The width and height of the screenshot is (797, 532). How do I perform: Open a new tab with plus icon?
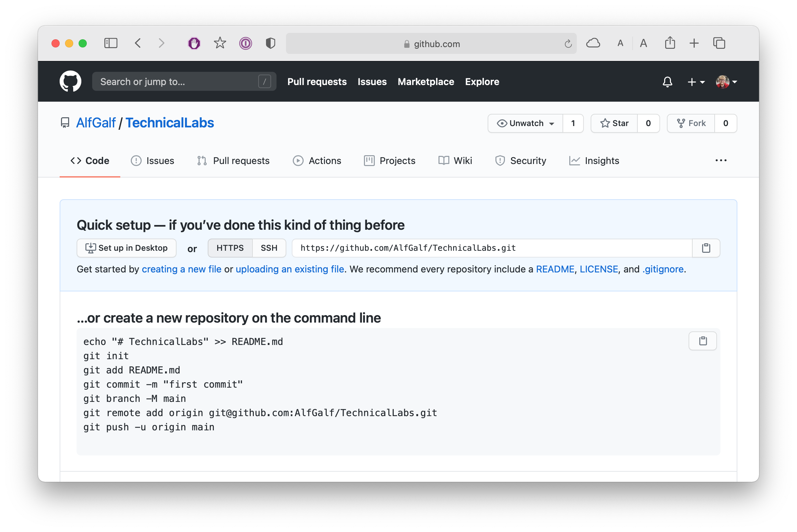[x=694, y=43]
